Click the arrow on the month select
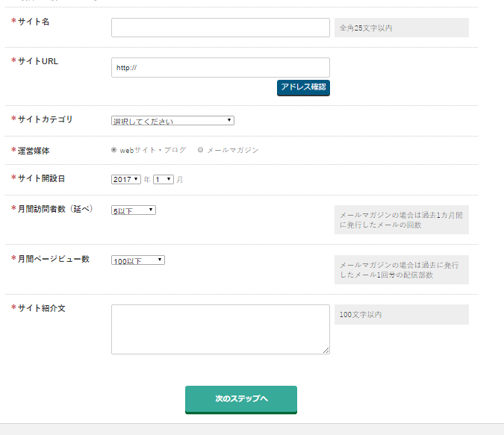The height and width of the screenshot is (435, 504). click(x=169, y=179)
